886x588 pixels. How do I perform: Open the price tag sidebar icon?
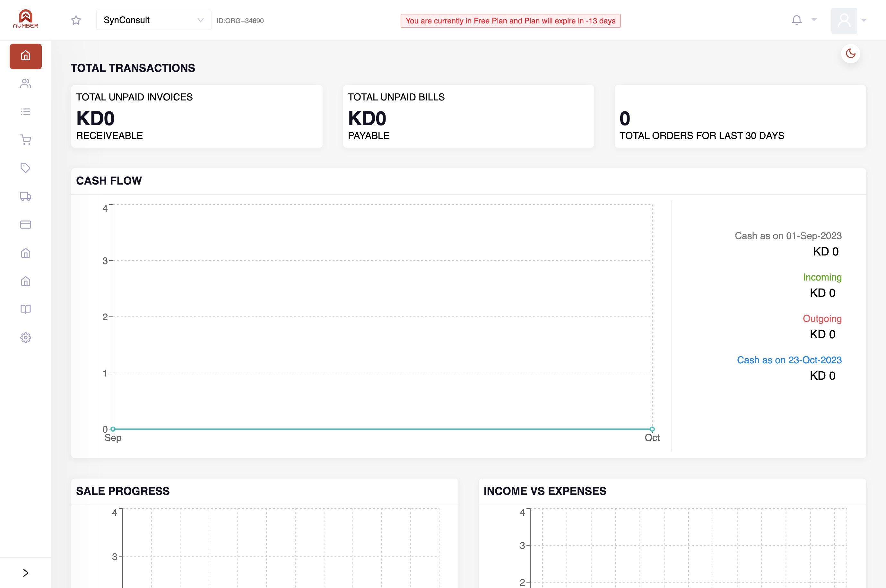[25, 168]
